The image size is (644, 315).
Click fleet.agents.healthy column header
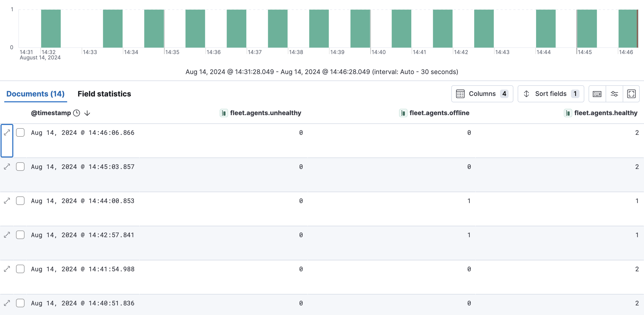click(x=606, y=113)
